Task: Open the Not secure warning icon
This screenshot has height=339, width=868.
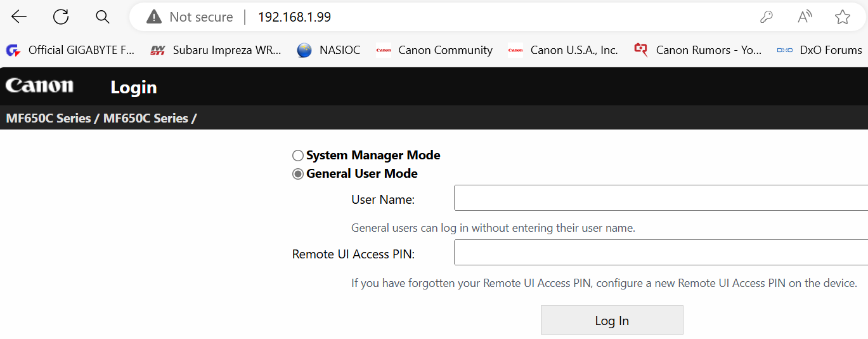Action: (154, 17)
